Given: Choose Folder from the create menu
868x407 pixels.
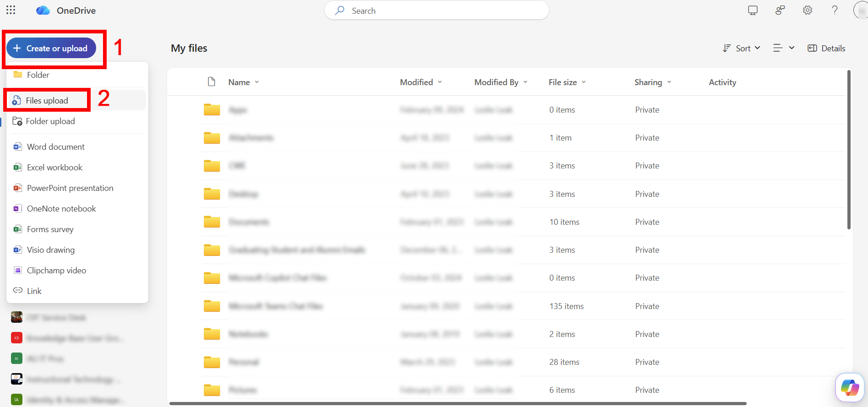Looking at the screenshot, I should 77,75.
